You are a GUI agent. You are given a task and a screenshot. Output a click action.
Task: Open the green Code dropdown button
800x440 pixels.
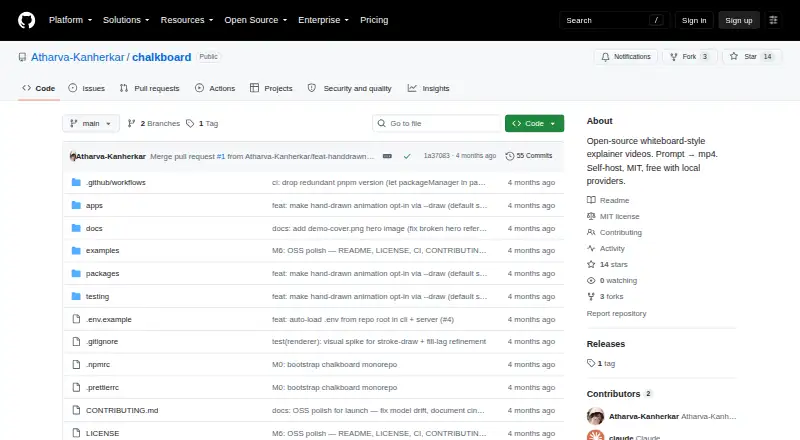534,124
